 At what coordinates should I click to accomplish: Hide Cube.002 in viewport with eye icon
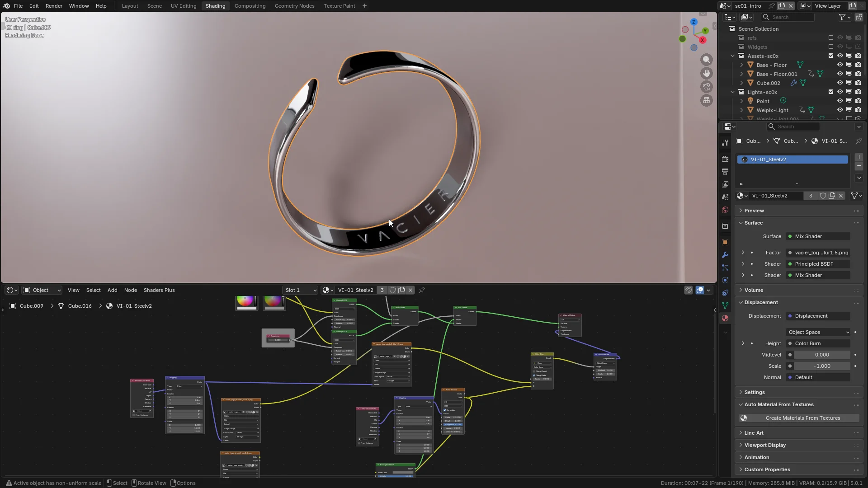(840, 83)
